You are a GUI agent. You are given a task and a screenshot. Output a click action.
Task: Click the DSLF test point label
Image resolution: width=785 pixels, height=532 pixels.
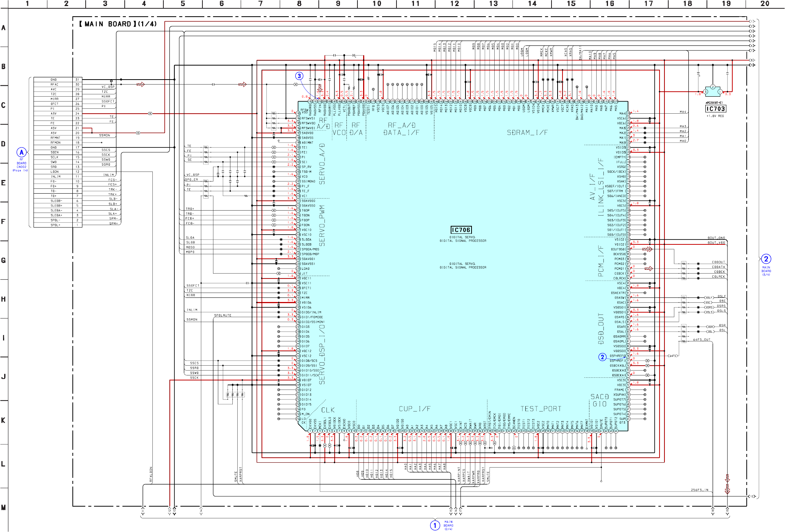[709, 298]
